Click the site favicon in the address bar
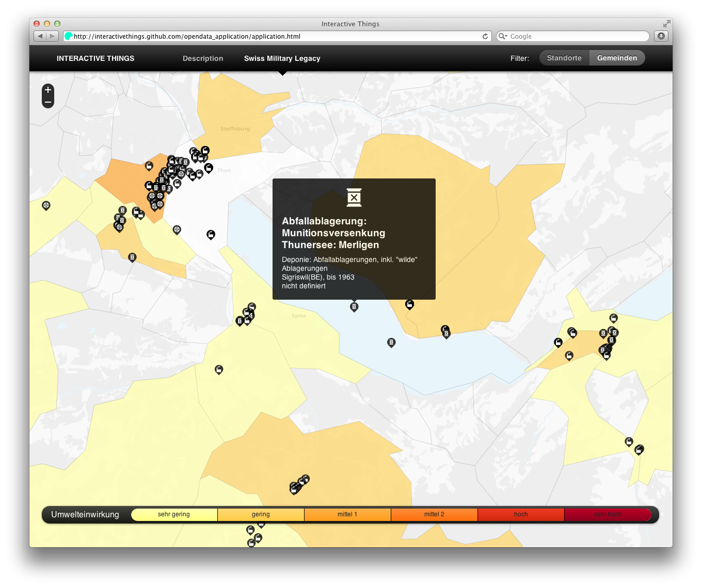 68,36
